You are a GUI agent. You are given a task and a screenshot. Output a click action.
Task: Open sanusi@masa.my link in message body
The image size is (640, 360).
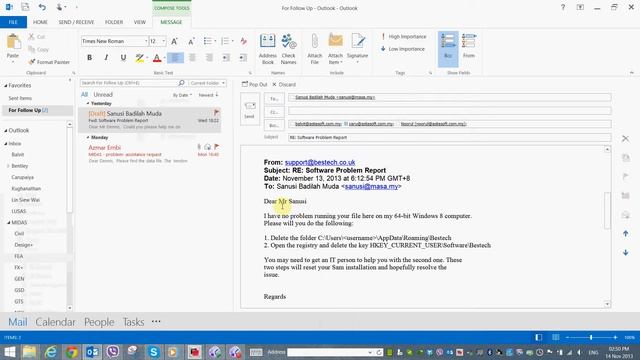pyautogui.click(x=371, y=187)
